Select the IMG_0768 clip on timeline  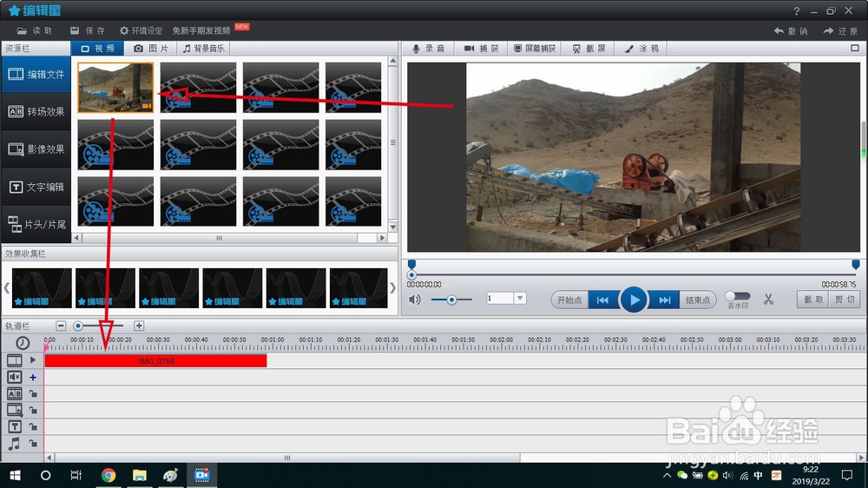coord(155,361)
